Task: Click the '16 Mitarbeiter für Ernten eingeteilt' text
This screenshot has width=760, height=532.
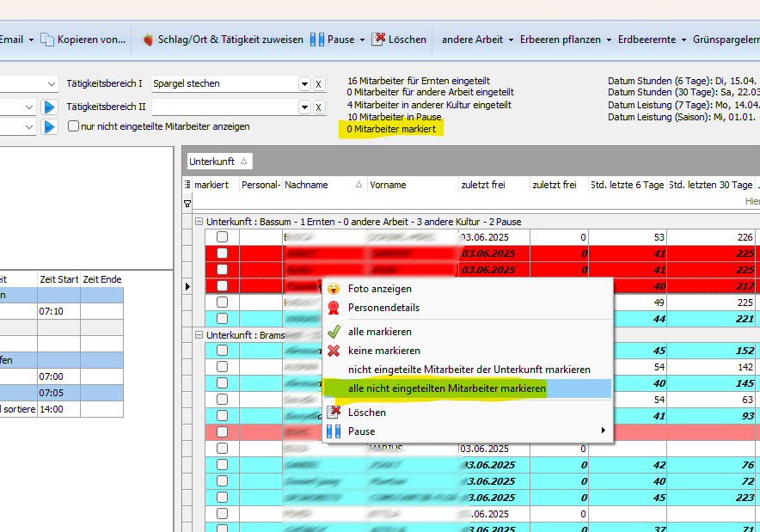Action: [419, 81]
